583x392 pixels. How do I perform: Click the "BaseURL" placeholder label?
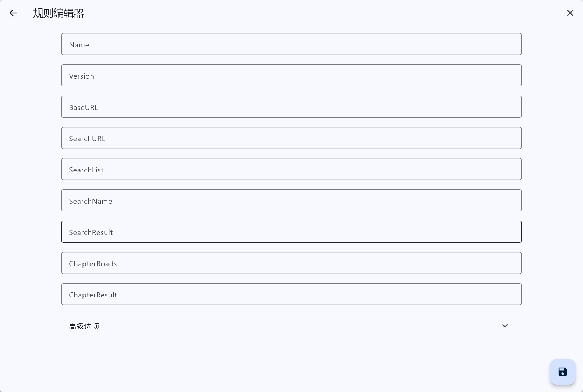(x=84, y=107)
